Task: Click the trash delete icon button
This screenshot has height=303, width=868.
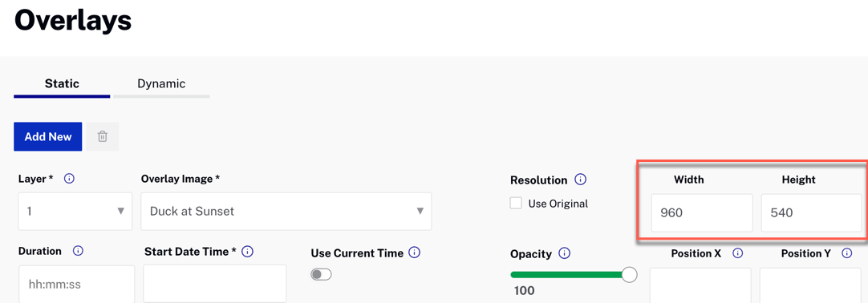Action: pos(102,136)
